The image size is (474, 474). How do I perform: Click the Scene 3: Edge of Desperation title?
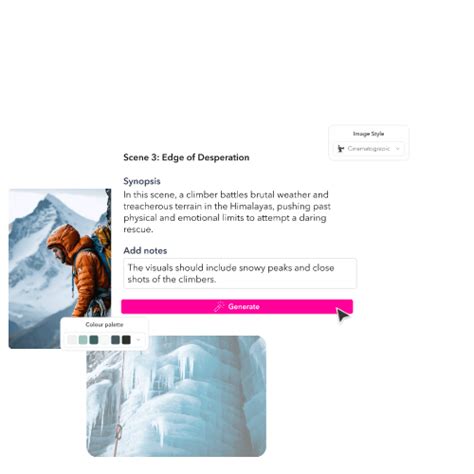186,157
